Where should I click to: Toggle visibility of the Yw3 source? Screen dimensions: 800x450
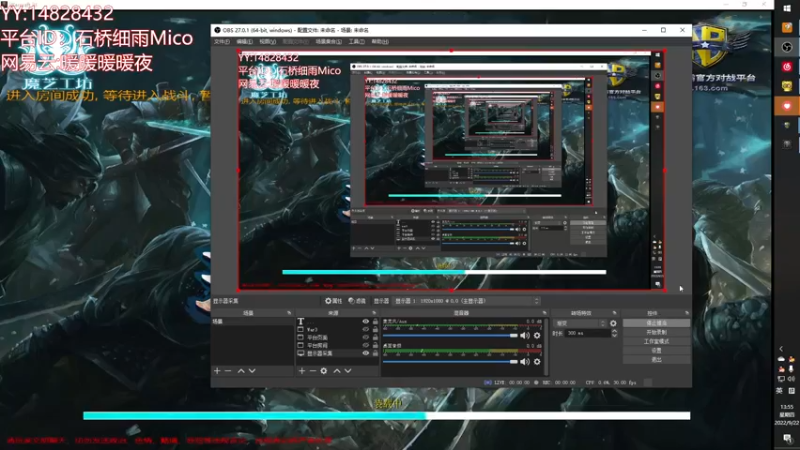tap(365, 330)
